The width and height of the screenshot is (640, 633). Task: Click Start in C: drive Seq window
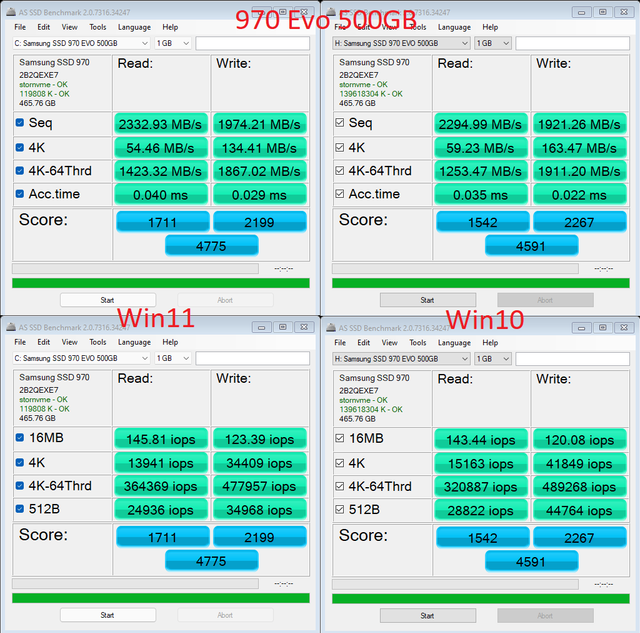point(108,300)
